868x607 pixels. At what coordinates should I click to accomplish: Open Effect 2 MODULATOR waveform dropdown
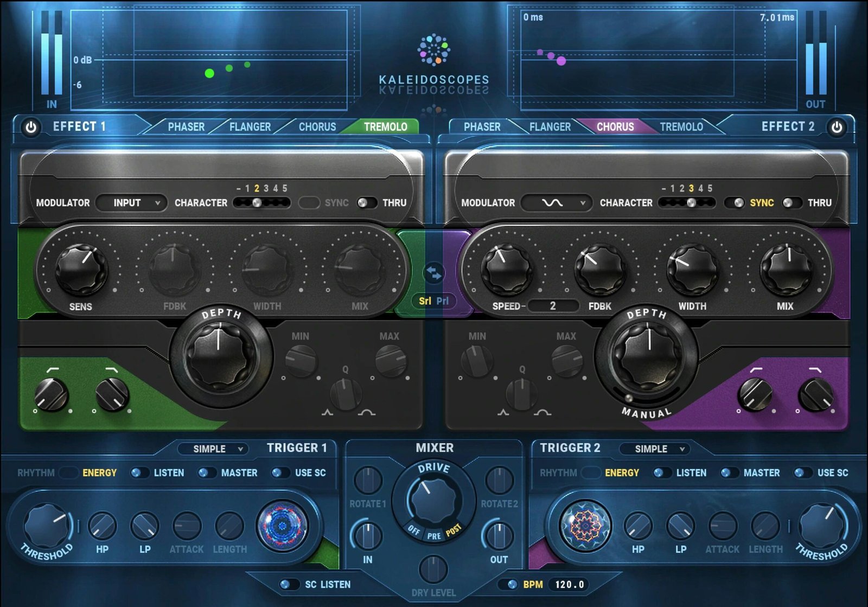pyautogui.click(x=557, y=203)
